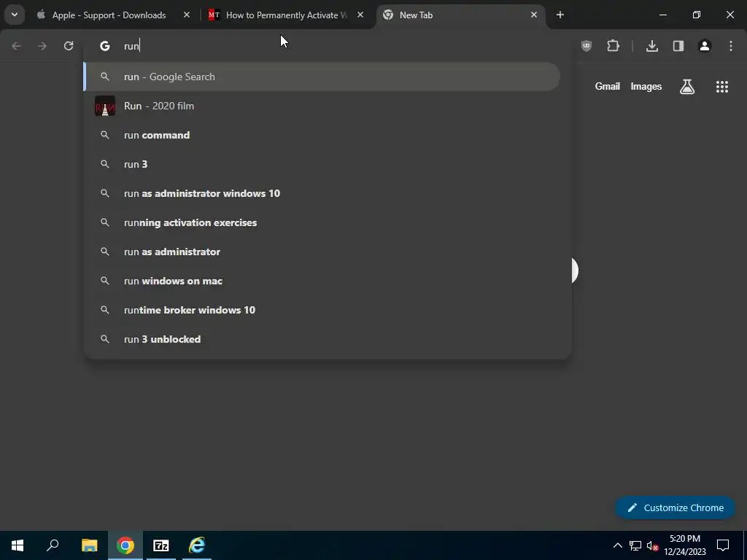Click the address bar containing 'run'
Screen dimensions: 747x560
coord(327,46)
